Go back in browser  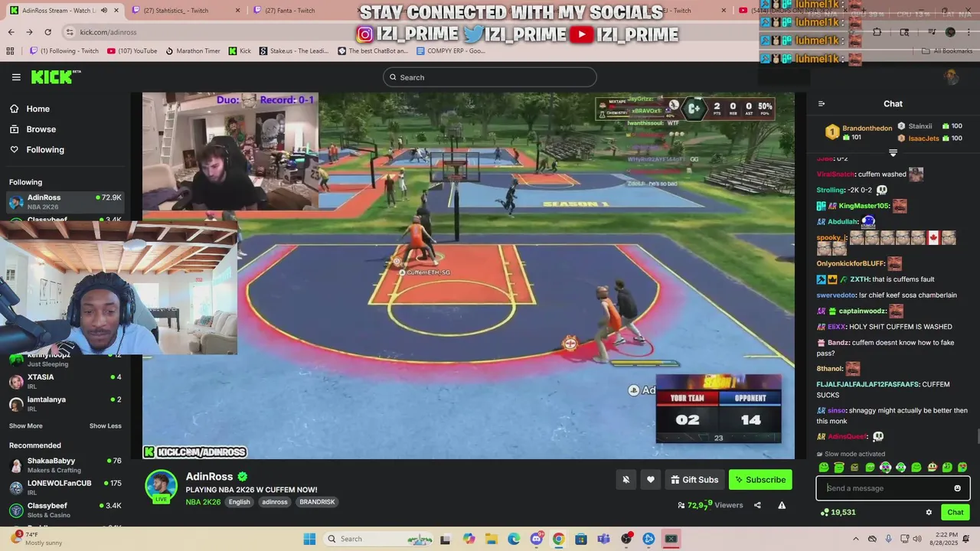tap(11, 32)
